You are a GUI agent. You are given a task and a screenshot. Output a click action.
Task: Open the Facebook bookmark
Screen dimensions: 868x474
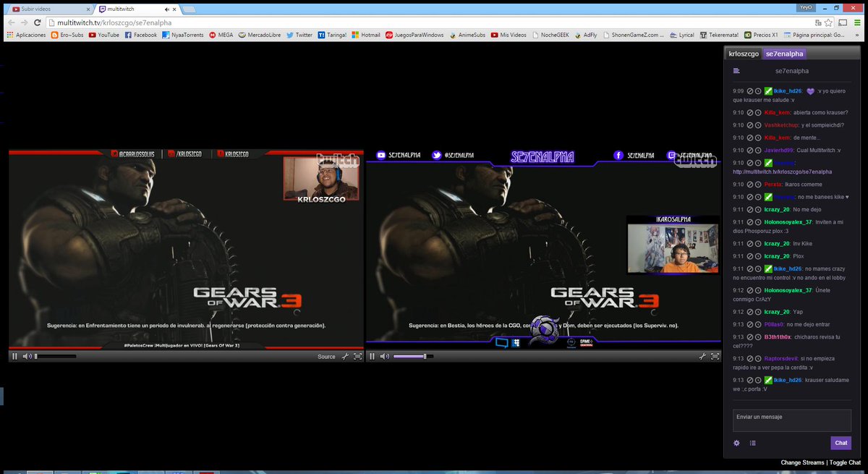click(141, 35)
